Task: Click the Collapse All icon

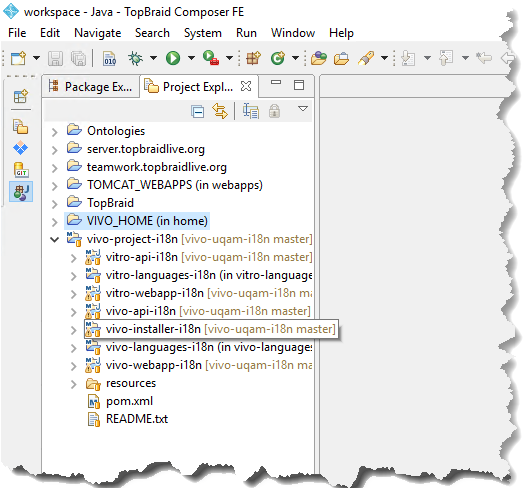Action: click(x=198, y=111)
